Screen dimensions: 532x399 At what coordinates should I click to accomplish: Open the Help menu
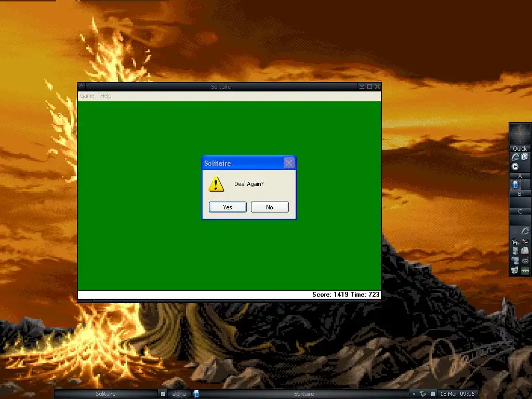pos(105,96)
